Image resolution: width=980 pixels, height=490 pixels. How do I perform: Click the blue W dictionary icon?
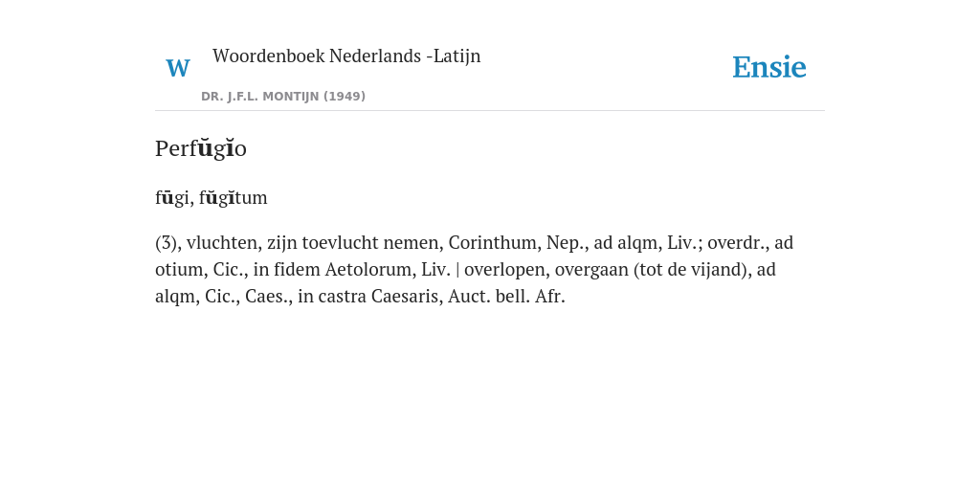tap(178, 68)
